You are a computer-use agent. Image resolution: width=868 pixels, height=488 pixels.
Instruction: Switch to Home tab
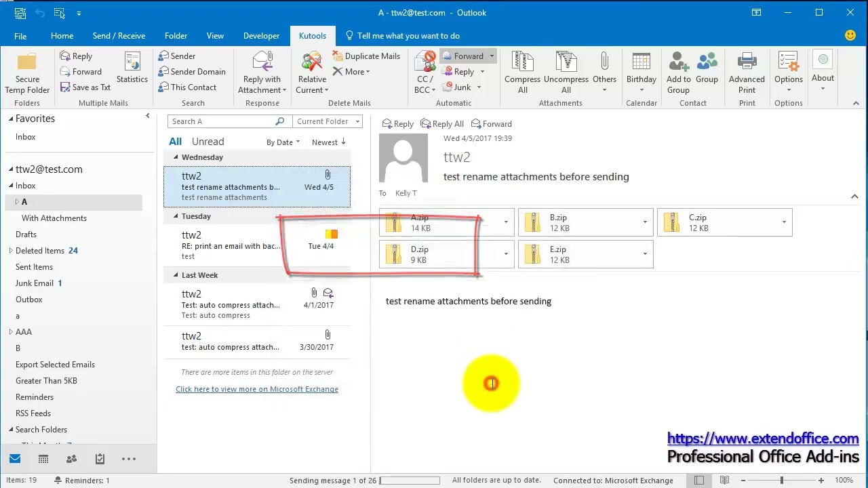click(62, 36)
